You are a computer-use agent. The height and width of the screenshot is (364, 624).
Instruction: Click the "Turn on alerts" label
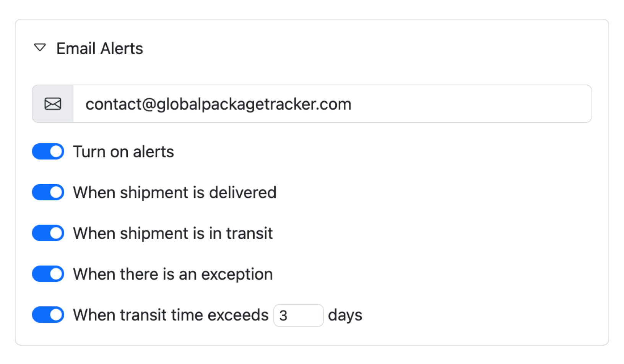click(123, 152)
